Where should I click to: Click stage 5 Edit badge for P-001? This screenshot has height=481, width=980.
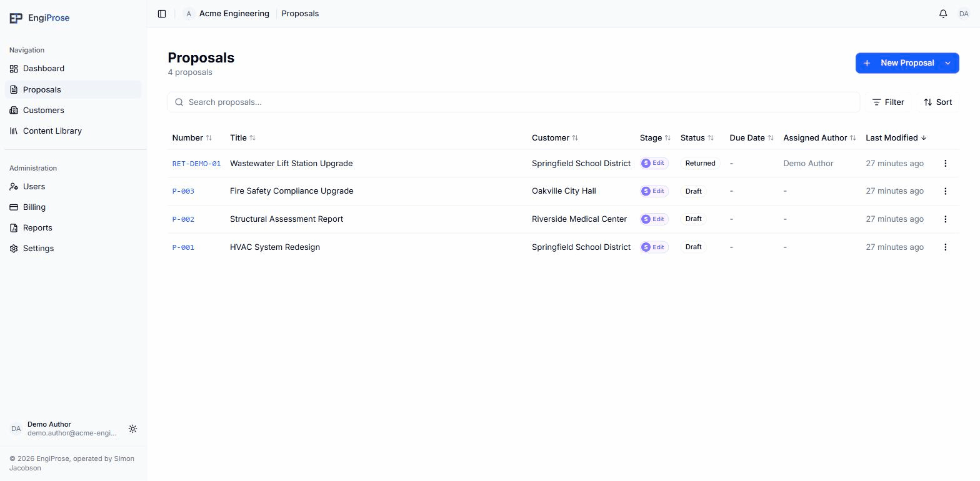[654, 247]
